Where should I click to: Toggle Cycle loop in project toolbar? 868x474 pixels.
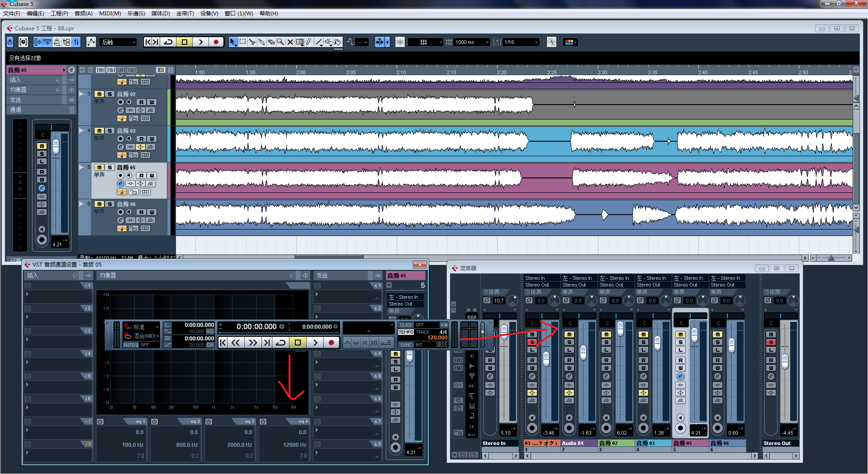(x=168, y=42)
